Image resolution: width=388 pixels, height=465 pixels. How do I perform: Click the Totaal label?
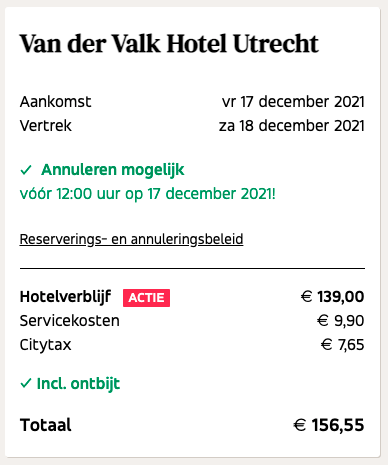coord(46,425)
